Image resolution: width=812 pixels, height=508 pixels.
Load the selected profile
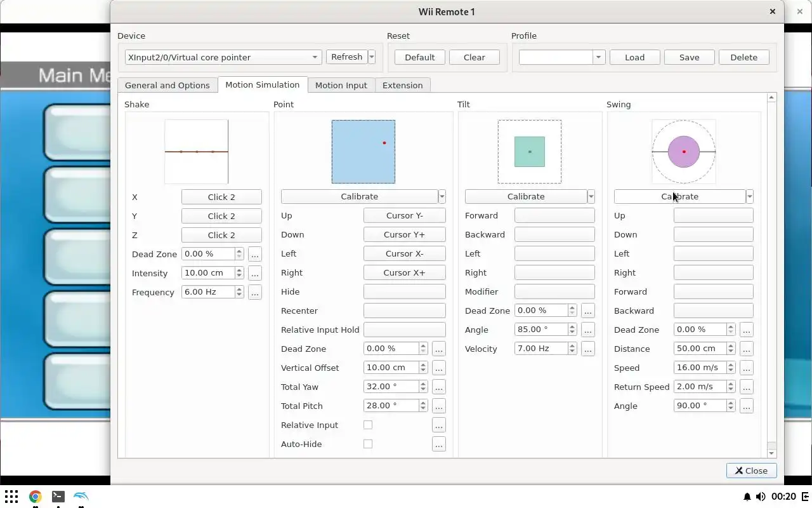(635, 57)
